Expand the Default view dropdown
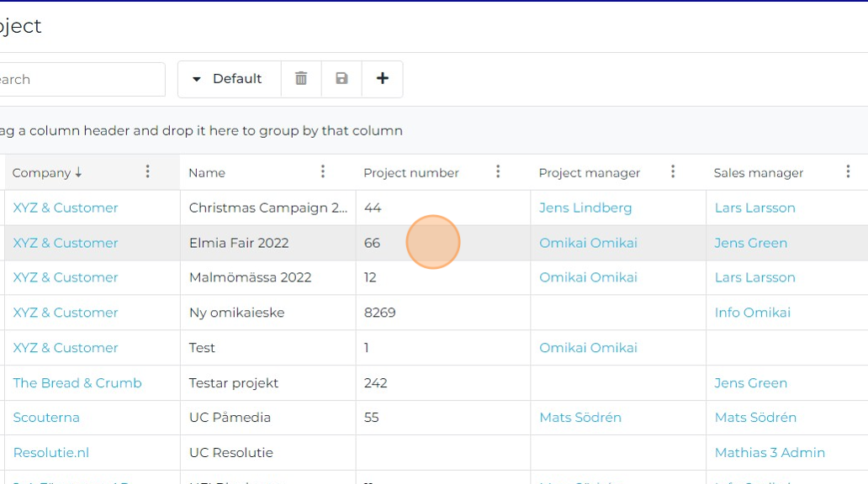 click(228, 79)
